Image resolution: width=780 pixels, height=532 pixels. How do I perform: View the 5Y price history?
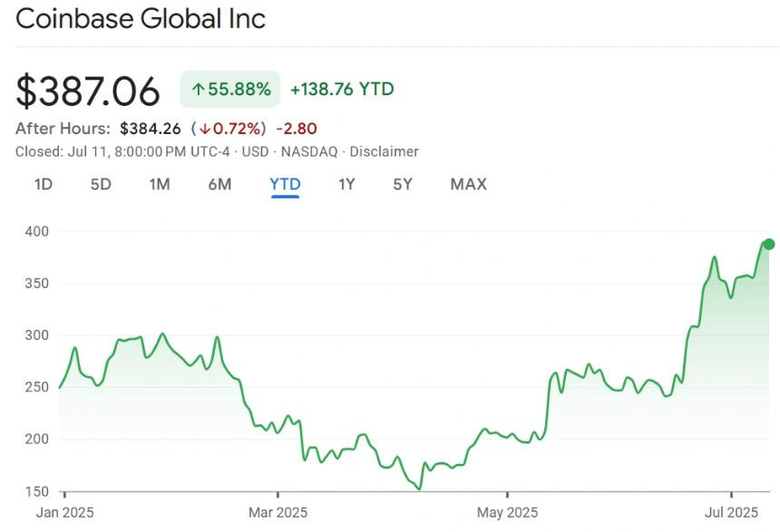403,185
